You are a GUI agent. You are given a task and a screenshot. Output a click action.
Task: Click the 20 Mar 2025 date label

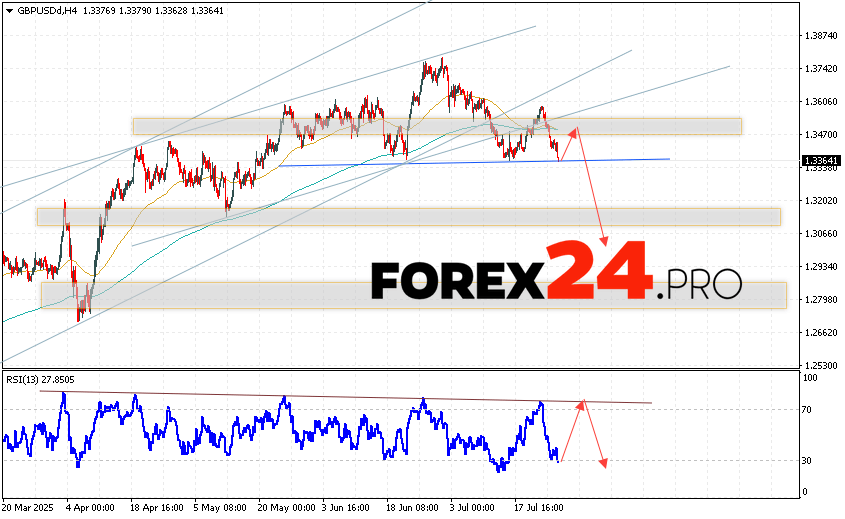(28, 509)
